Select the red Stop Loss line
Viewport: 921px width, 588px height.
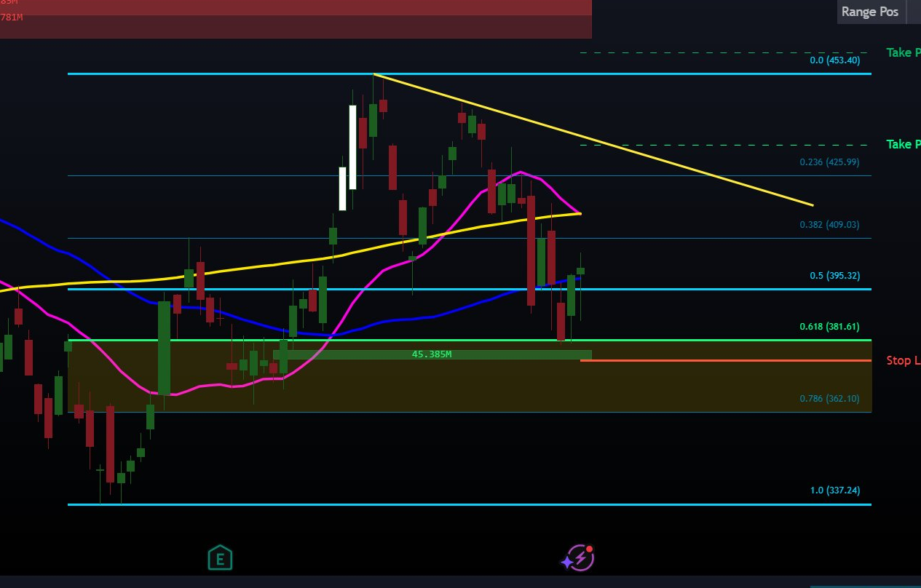725,360
